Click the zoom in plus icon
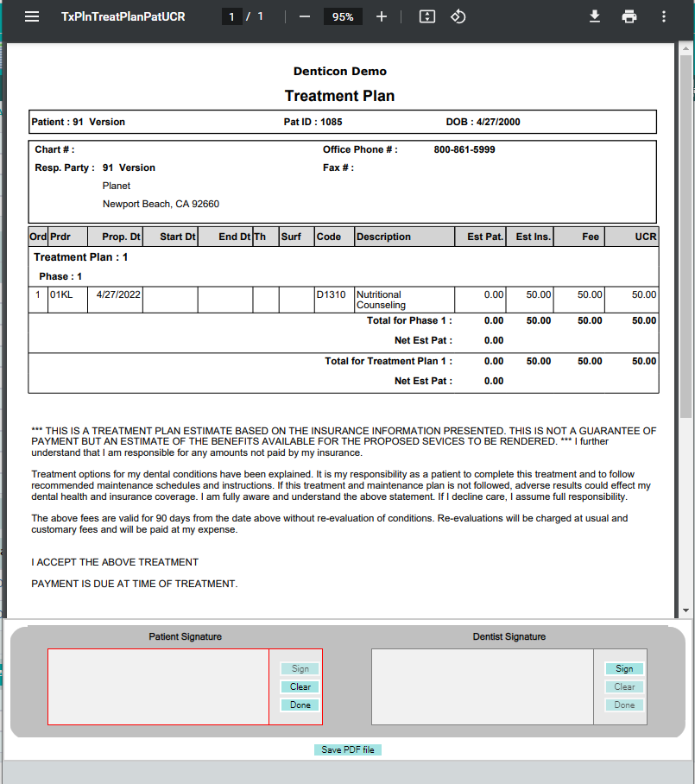 (x=382, y=16)
